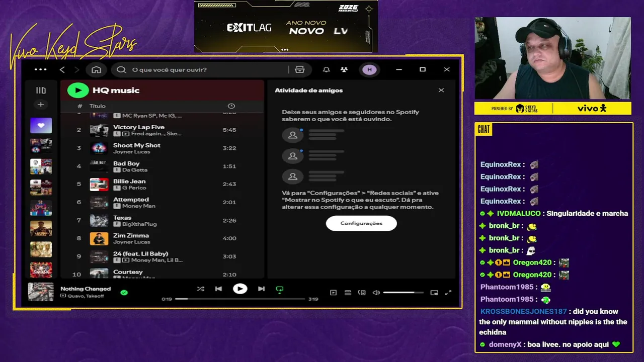Open artist BigXthaPlug link
The height and width of the screenshot is (362, 644).
pyautogui.click(x=140, y=224)
